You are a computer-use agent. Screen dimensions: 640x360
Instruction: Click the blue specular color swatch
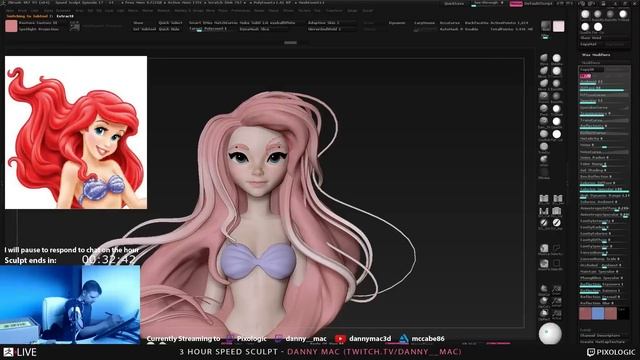(x=598, y=313)
